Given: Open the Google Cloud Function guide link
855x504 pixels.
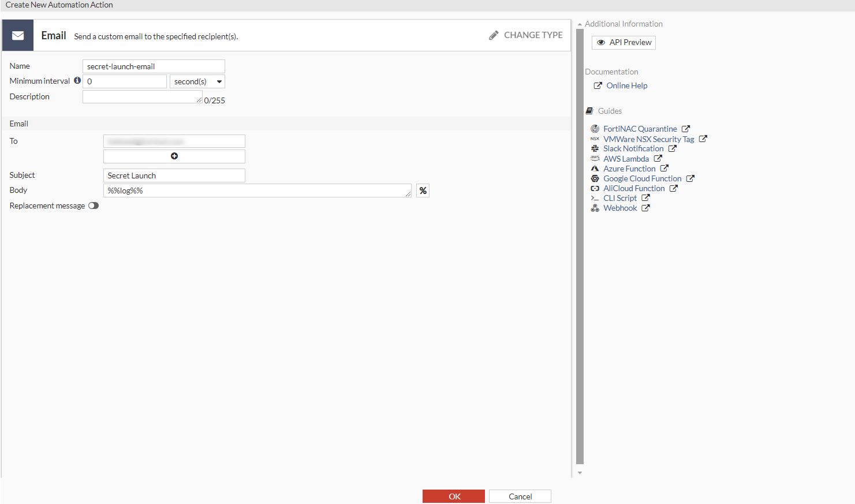Looking at the screenshot, I should (x=643, y=178).
